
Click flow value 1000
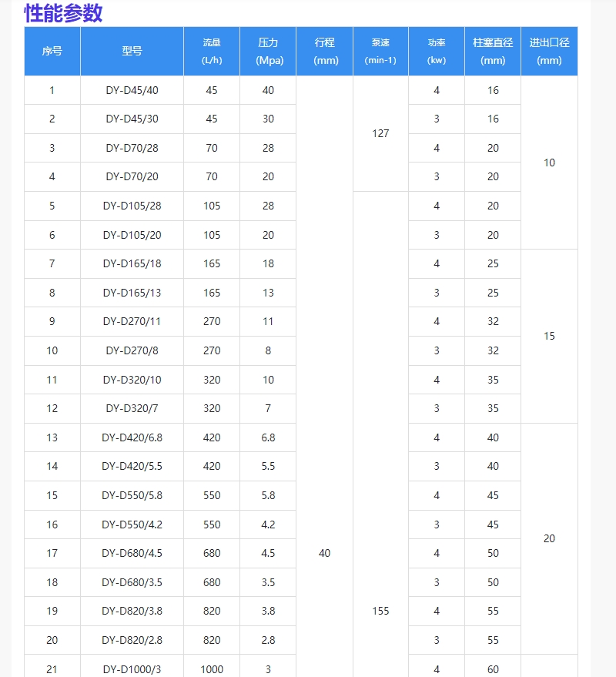pos(212,669)
